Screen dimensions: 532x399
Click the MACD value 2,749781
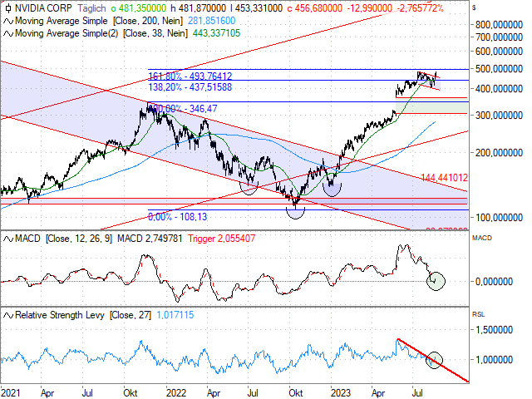point(164,239)
